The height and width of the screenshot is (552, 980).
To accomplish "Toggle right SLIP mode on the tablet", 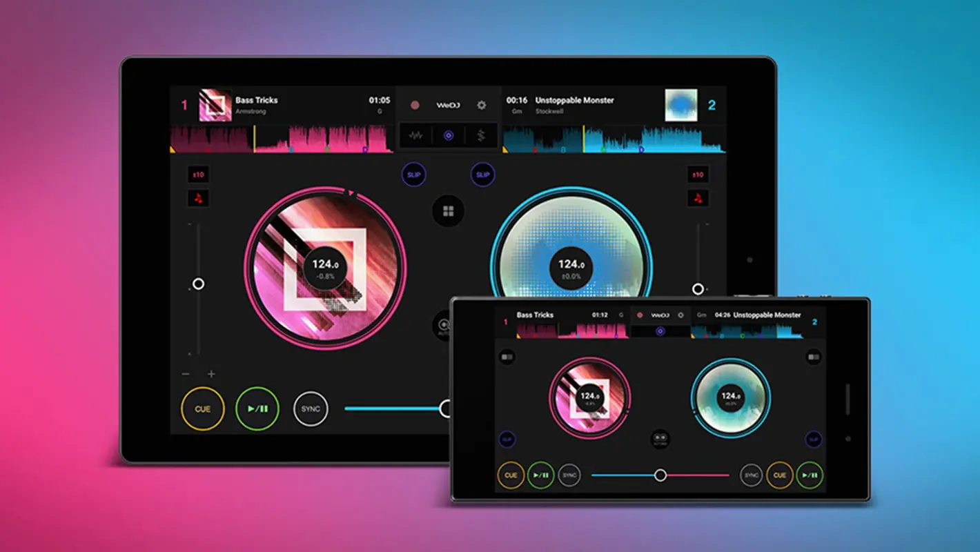I will [482, 175].
